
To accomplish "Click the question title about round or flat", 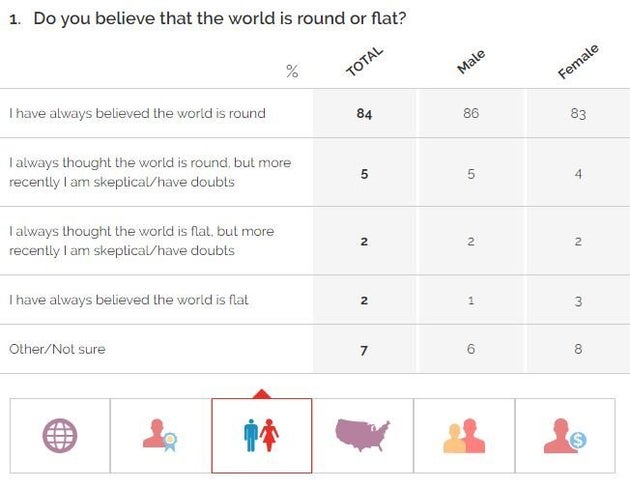I will tap(219, 19).
